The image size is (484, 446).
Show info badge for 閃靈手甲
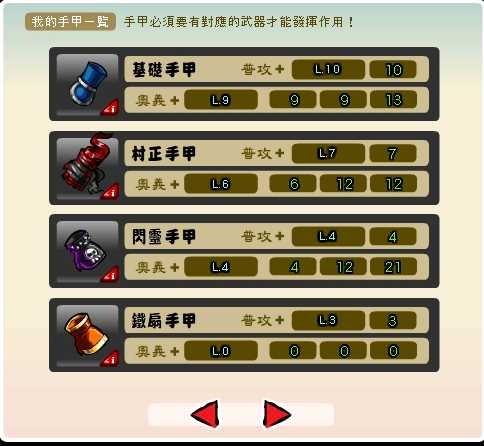pos(110,275)
